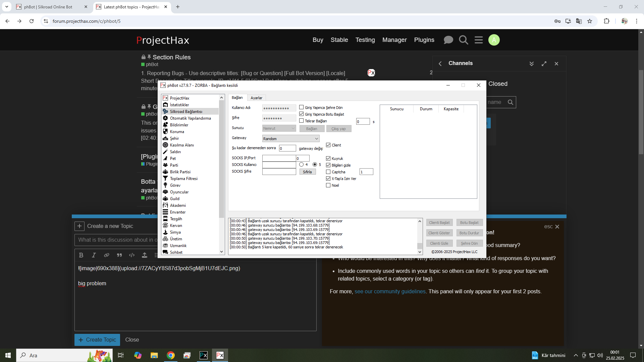Open Envanter icon in the phBot sidebar
This screenshot has height=362, width=644.
pyautogui.click(x=165, y=212)
